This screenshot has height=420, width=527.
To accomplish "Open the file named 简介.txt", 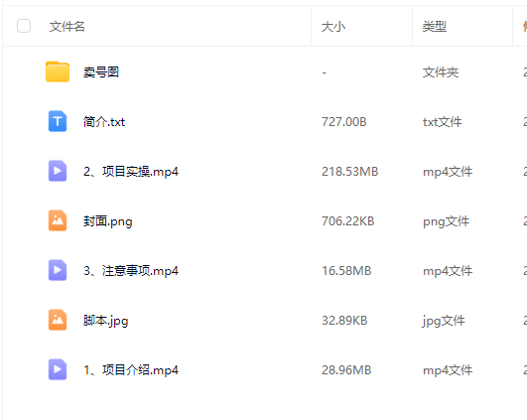I will click(x=104, y=122).
